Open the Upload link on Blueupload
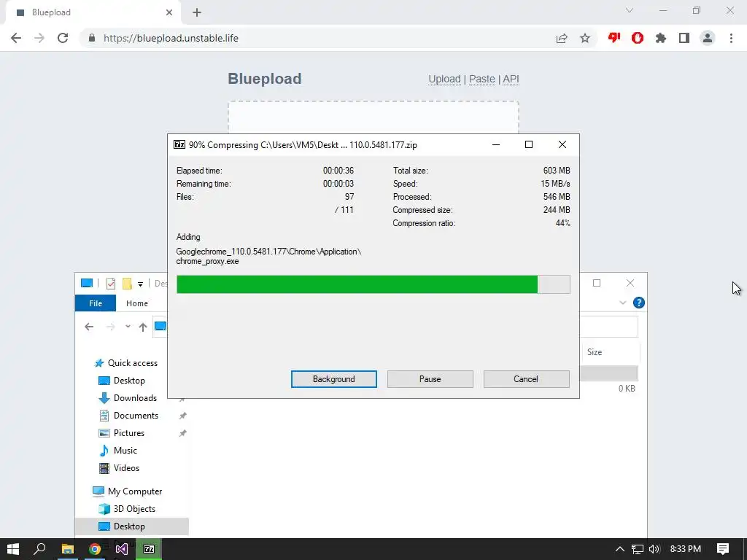The width and height of the screenshot is (747, 560). [444, 79]
